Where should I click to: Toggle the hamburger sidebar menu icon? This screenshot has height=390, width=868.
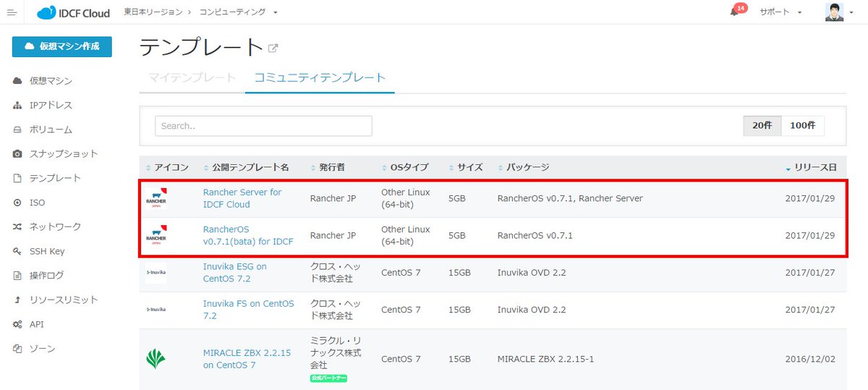coord(11,12)
